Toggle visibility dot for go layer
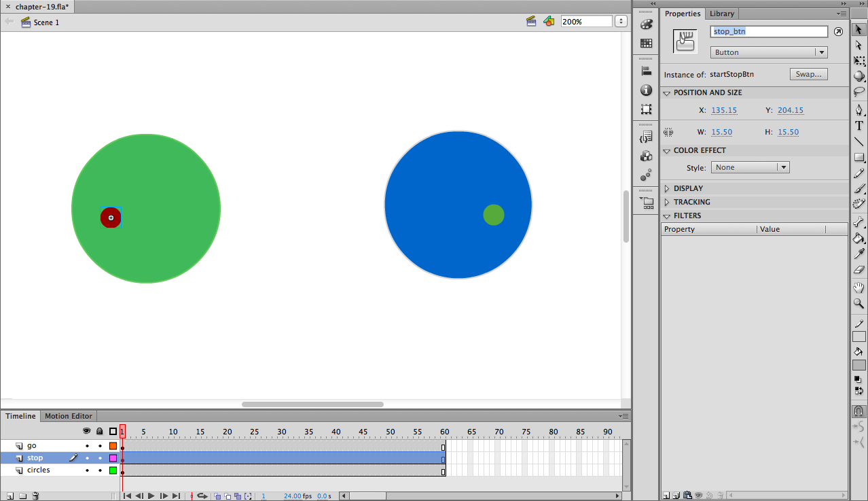This screenshot has height=501, width=868. [x=87, y=446]
